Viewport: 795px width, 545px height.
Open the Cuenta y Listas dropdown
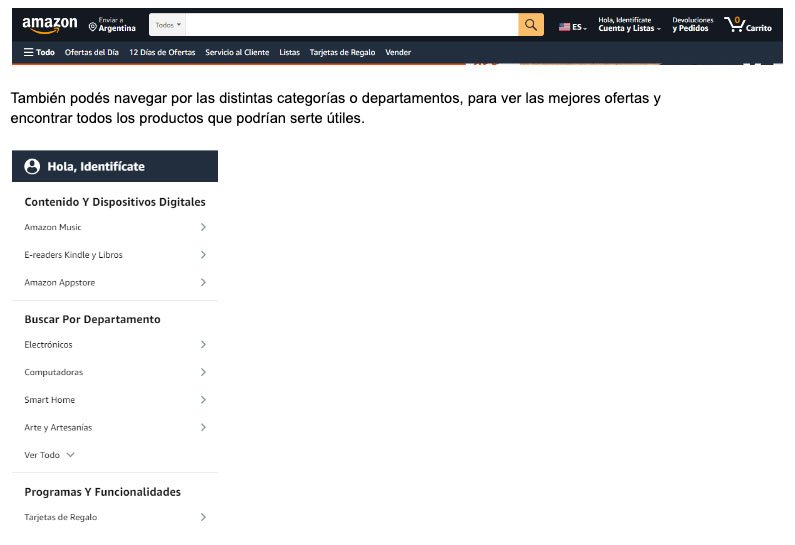point(629,24)
